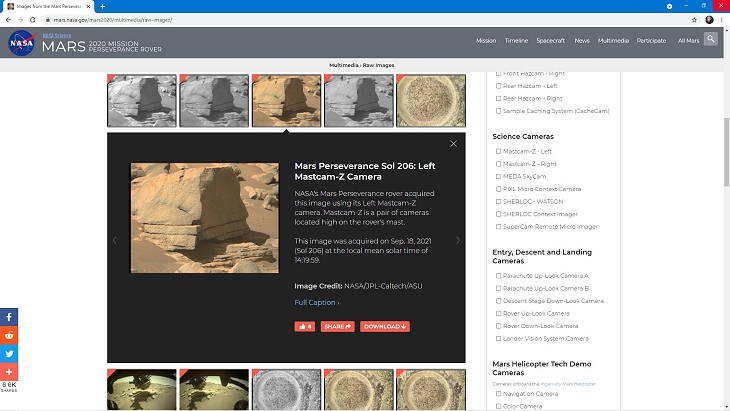730x411 pixels.
Task: Open the MARS 2020 Mission Perseverance Rover title
Action: pos(102,46)
